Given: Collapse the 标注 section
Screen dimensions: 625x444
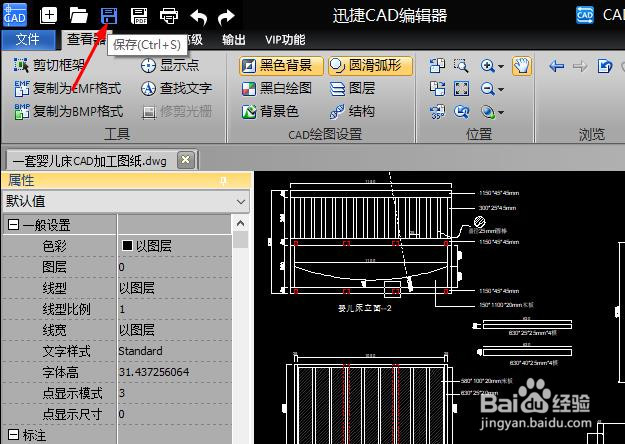Looking at the screenshot, I should pos(13,434).
